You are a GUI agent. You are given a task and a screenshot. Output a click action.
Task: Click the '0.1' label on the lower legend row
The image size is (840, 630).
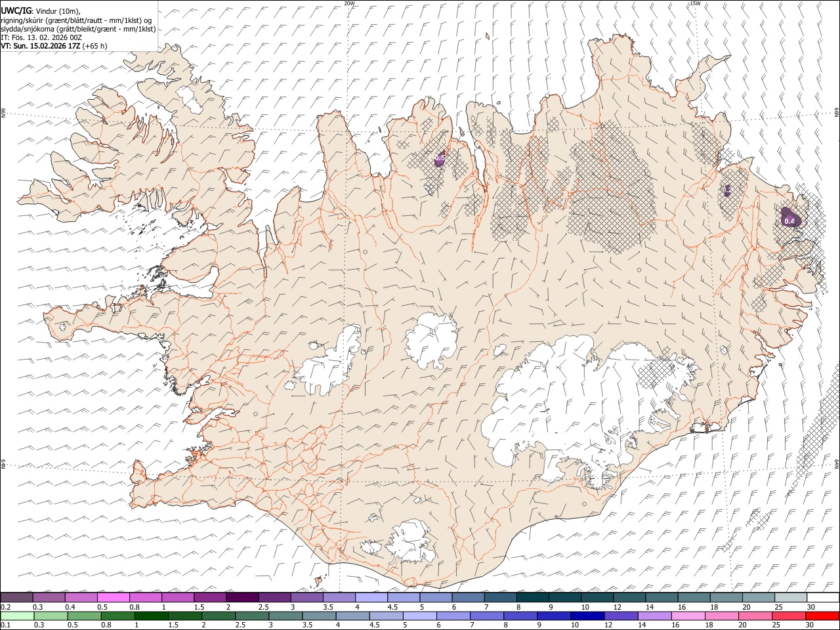[x=5, y=625]
